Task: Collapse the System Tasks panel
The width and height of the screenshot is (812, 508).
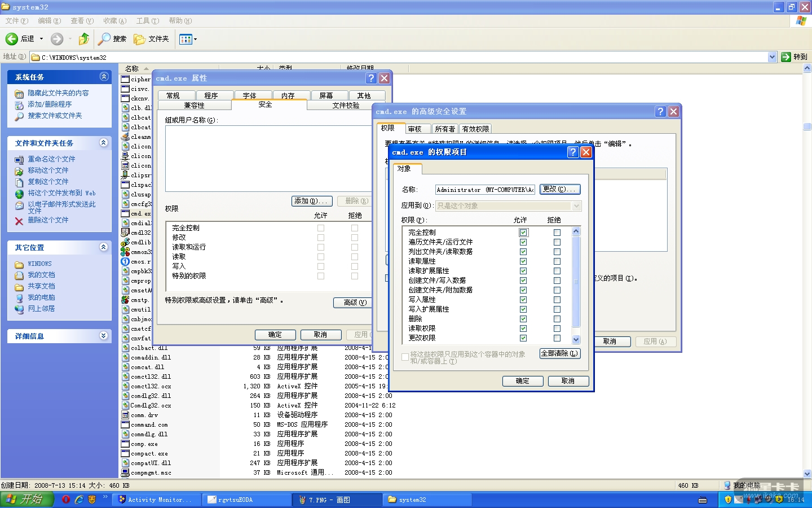Action: [x=104, y=77]
